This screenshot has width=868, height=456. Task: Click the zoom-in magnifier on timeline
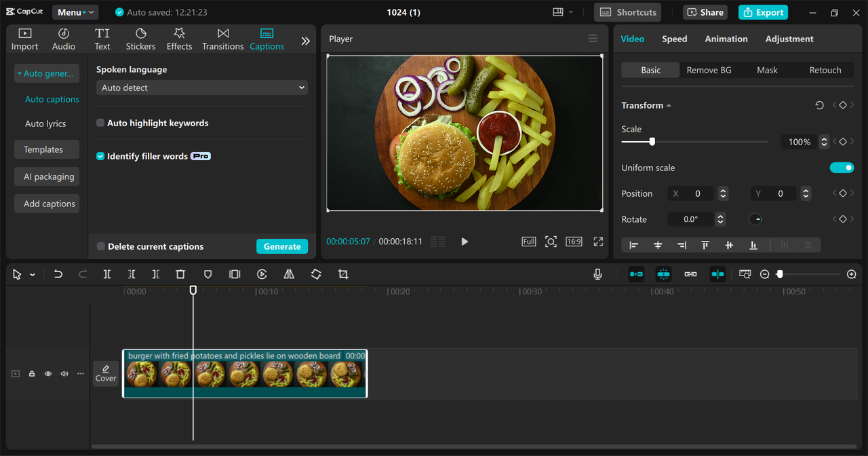click(852, 274)
